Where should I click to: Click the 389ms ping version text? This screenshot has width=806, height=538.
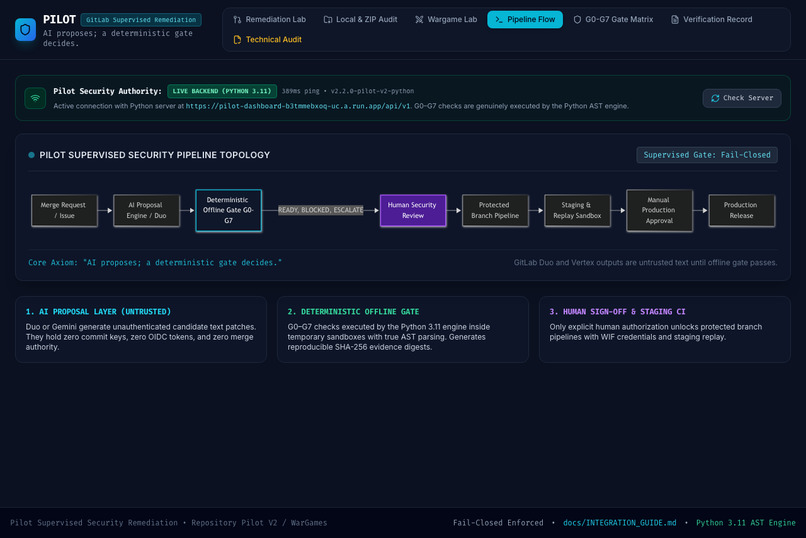(x=347, y=91)
